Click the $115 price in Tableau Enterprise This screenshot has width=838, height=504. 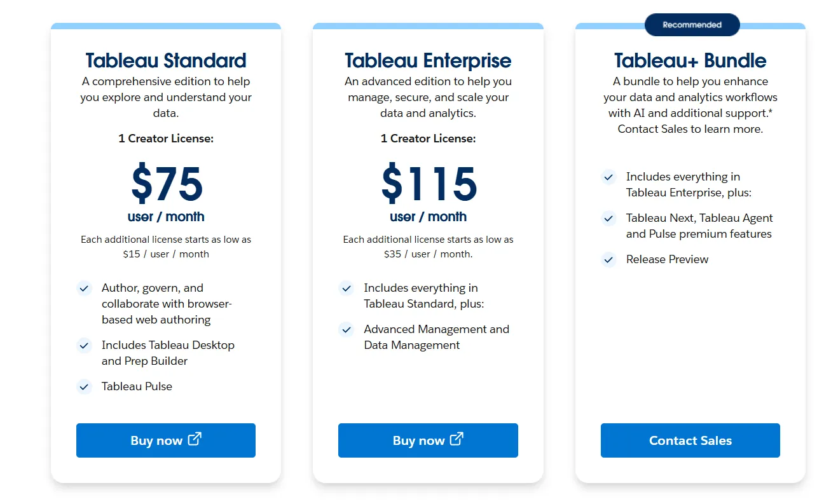(x=429, y=184)
